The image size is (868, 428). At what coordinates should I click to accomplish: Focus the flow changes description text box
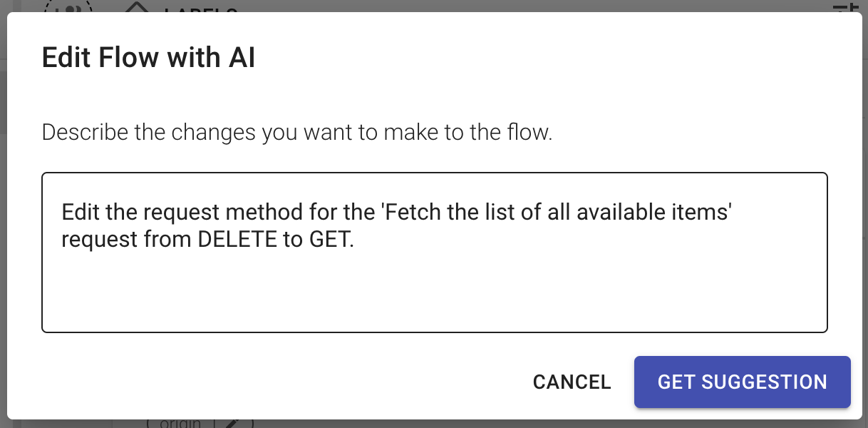coord(434,252)
